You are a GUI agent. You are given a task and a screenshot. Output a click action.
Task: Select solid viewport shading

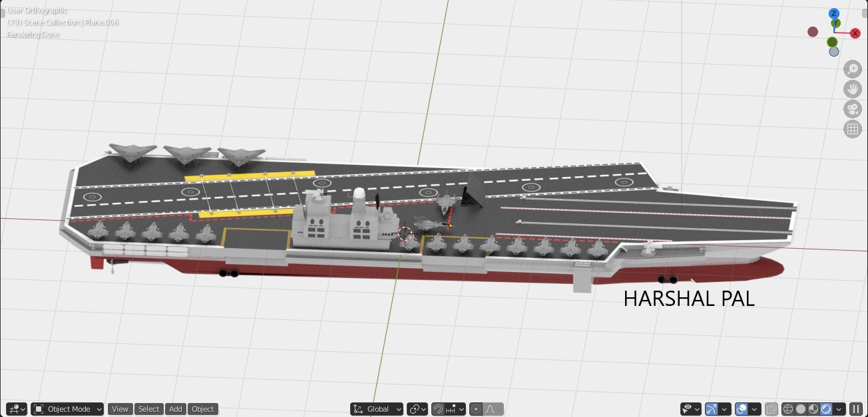coord(801,409)
